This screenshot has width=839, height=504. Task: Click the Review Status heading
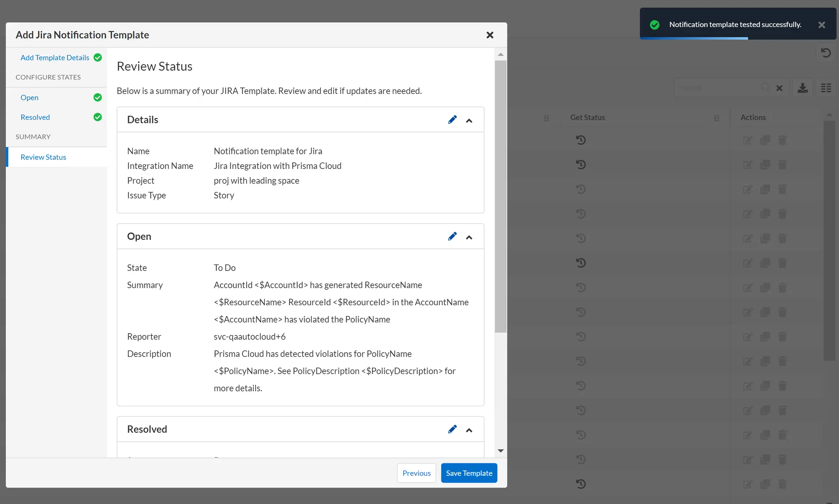click(154, 67)
